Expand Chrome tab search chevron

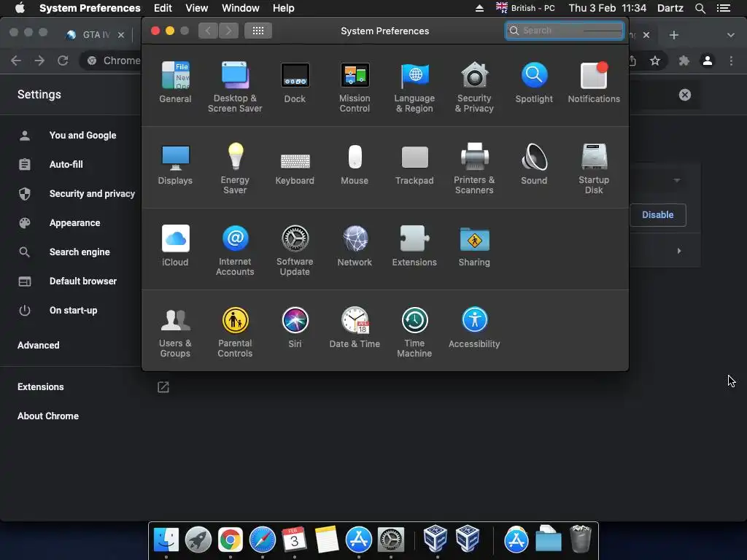tap(730, 35)
